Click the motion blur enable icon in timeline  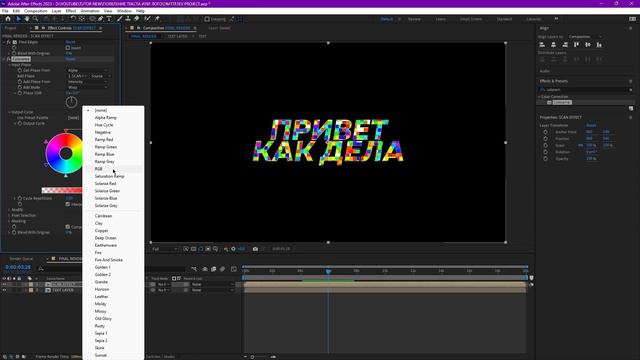222,269
